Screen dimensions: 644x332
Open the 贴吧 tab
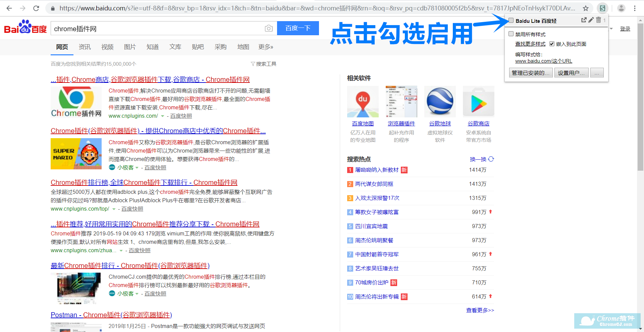pos(198,47)
